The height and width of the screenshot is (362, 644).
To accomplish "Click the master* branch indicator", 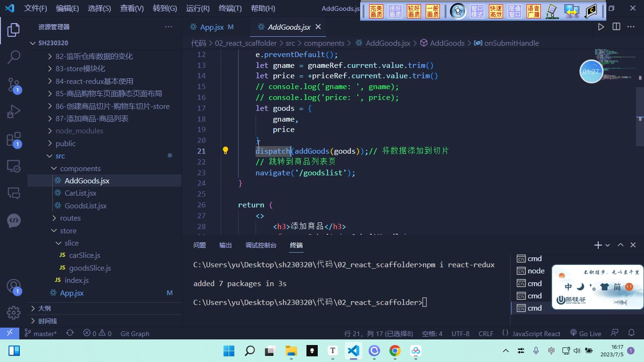I will (41, 333).
